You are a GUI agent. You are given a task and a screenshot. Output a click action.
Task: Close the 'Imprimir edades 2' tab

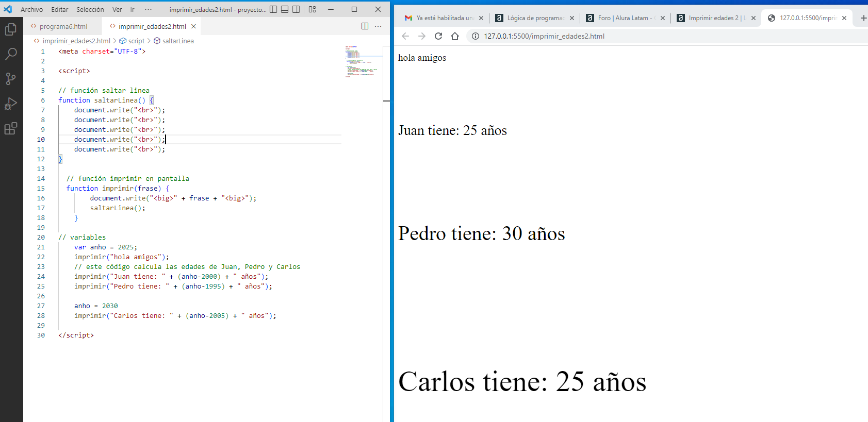[754, 18]
